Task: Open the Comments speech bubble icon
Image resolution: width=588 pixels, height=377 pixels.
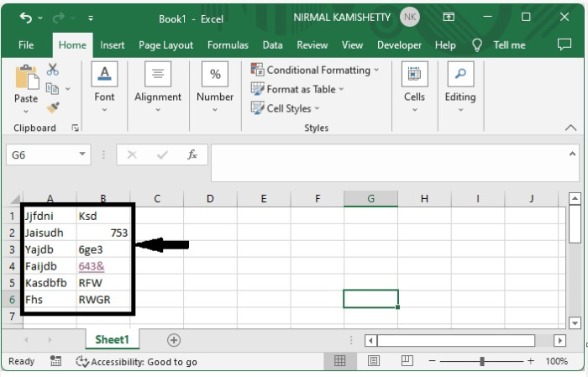Action: coord(564,45)
